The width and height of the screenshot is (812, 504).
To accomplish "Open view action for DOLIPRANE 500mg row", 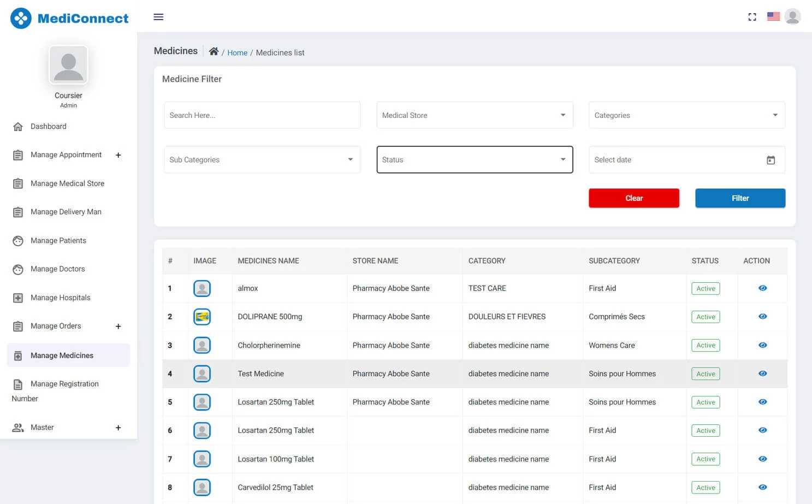I will click(x=762, y=316).
